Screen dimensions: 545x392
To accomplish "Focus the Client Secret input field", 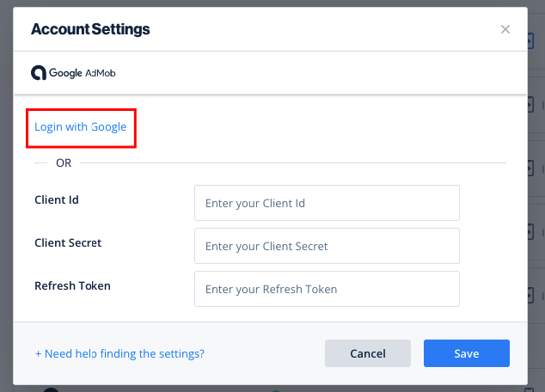I will tap(327, 246).
